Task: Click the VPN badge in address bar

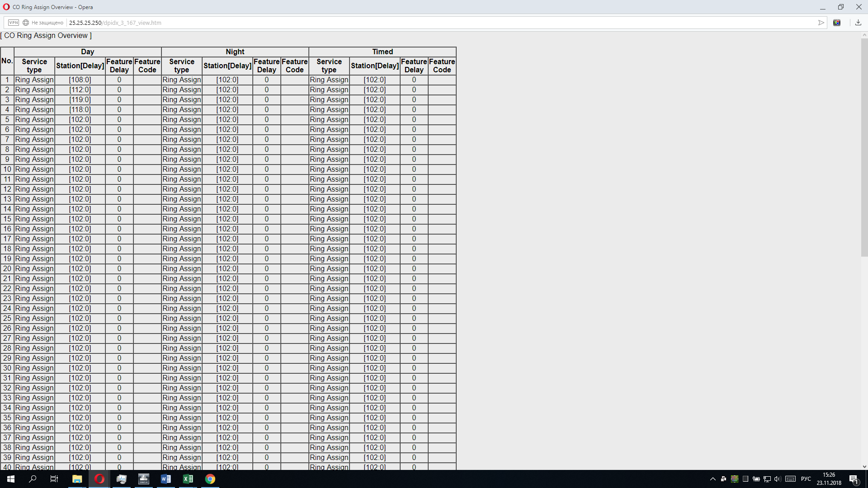Action: pos(14,23)
